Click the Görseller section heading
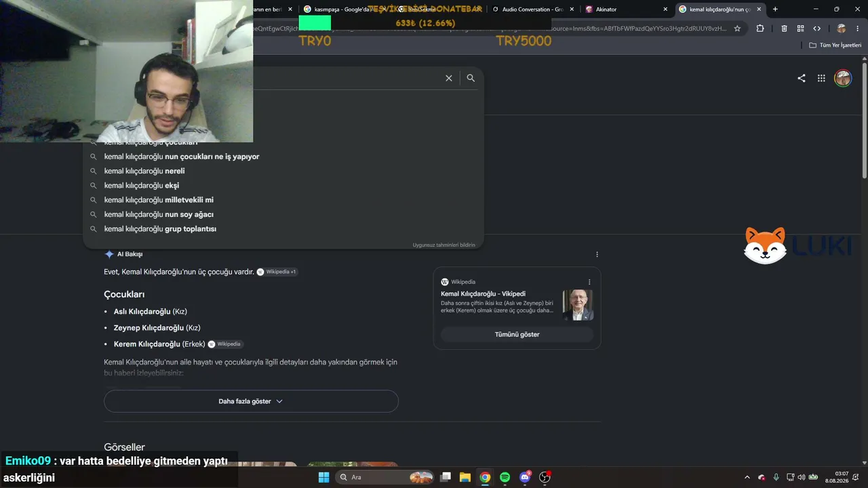The width and height of the screenshot is (868, 488). 124,447
